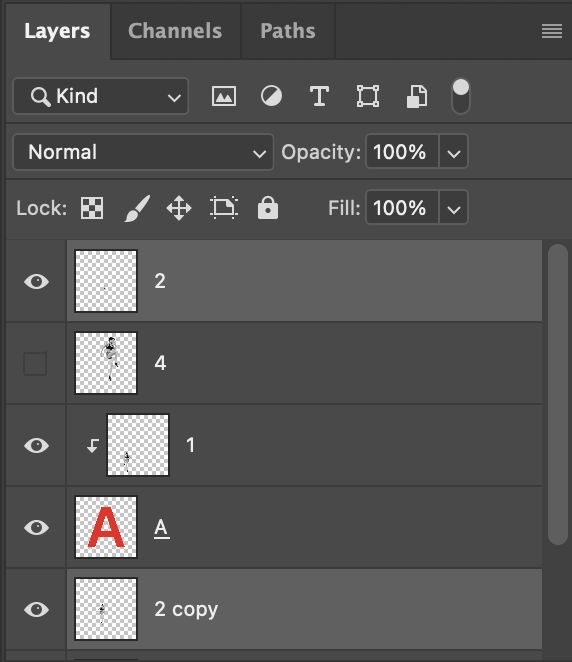Select the 2 copy layer thumbnail
Screen dimensions: 572x662
point(106,609)
